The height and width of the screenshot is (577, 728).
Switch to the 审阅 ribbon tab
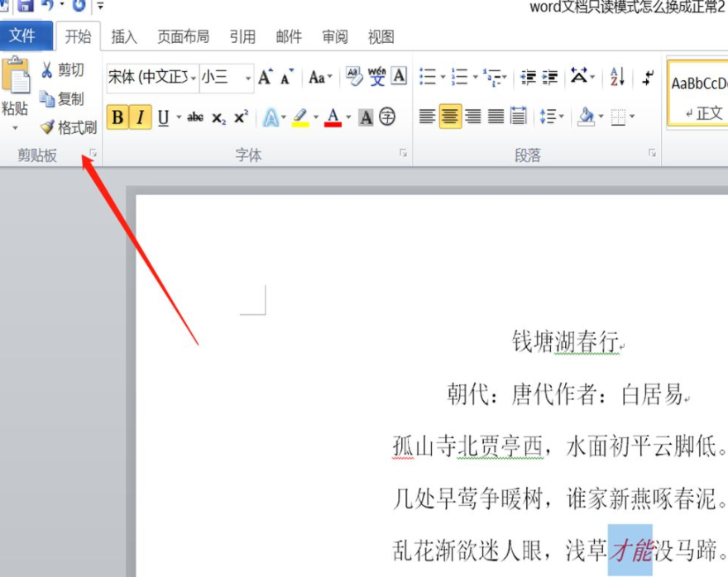[334, 36]
